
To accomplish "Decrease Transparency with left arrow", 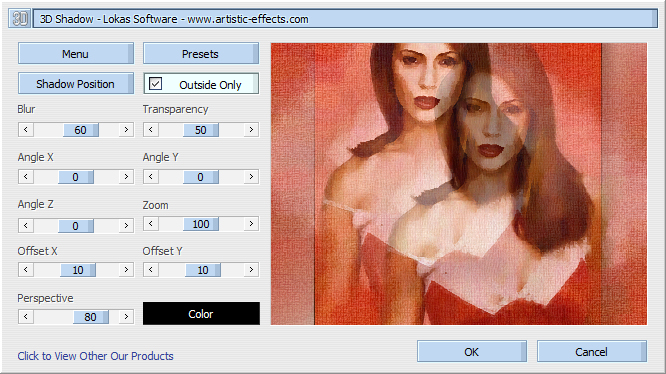I will pyautogui.click(x=151, y=129).
